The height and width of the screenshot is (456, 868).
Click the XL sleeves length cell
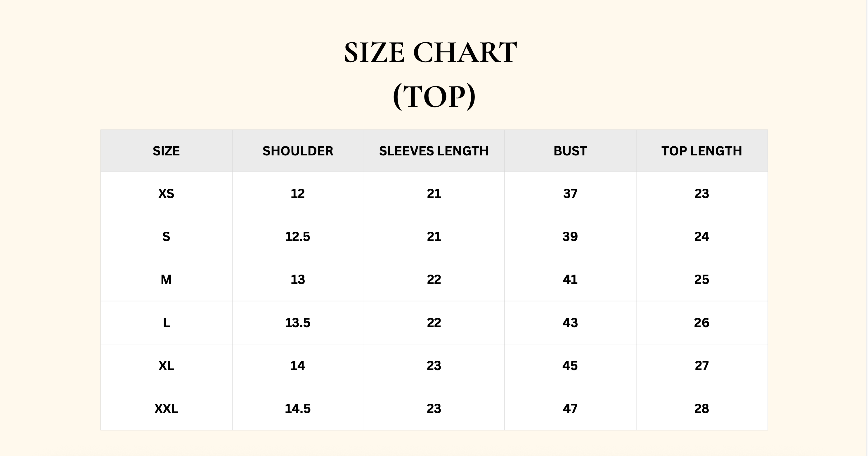pos(434,366)
